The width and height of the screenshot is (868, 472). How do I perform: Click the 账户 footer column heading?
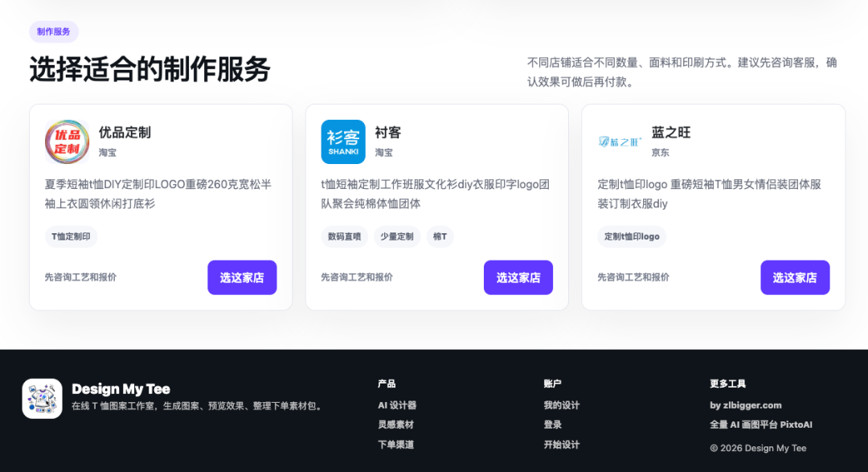pos(552,384)
